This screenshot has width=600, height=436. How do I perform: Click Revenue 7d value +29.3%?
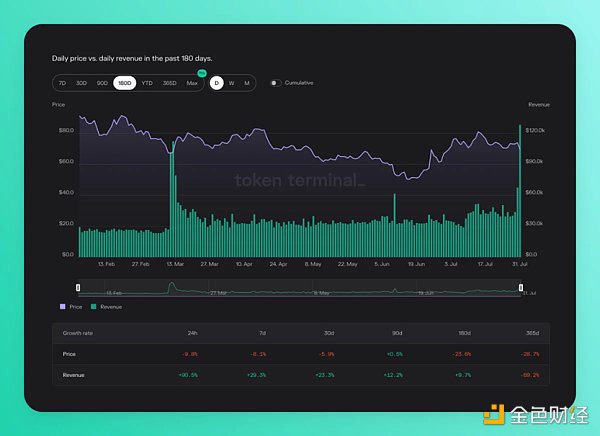[x=256, y=375]
